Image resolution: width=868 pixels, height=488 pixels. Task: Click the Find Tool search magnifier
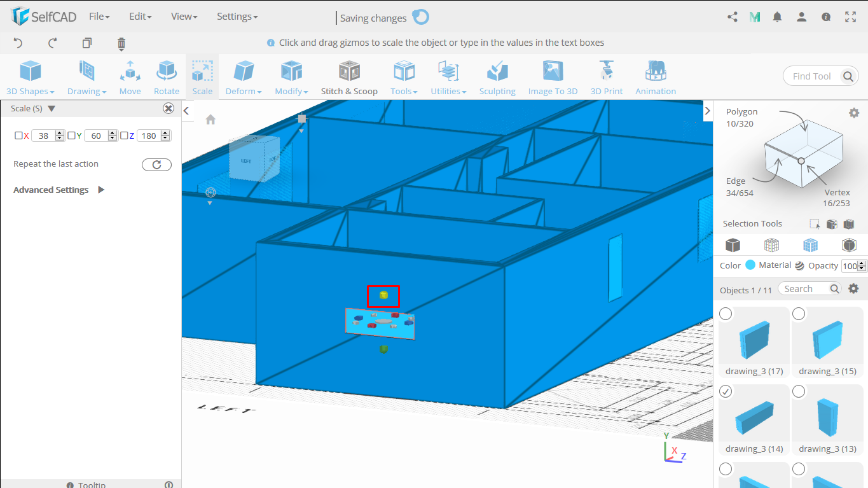(848, 76)
